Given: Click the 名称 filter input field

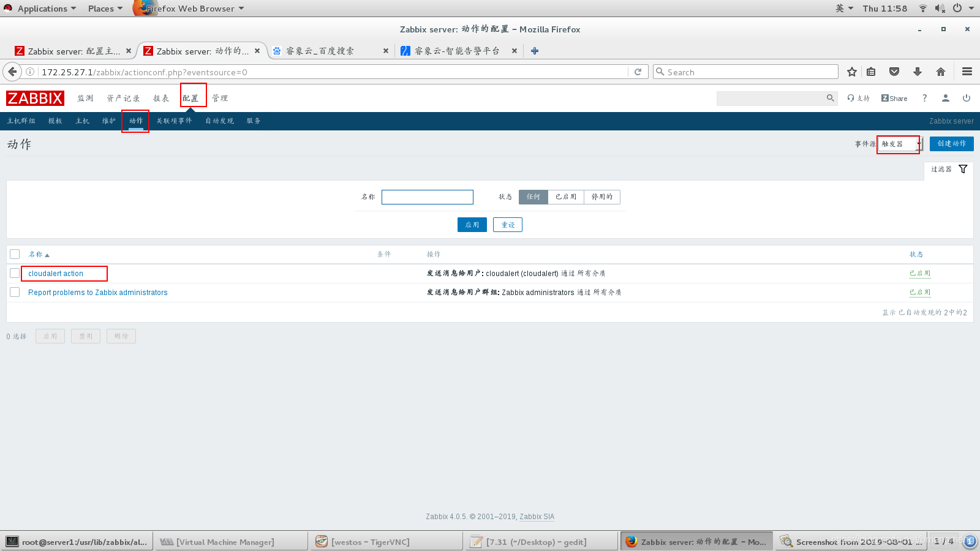Looking at the screenshot, I should click(428, 197).
